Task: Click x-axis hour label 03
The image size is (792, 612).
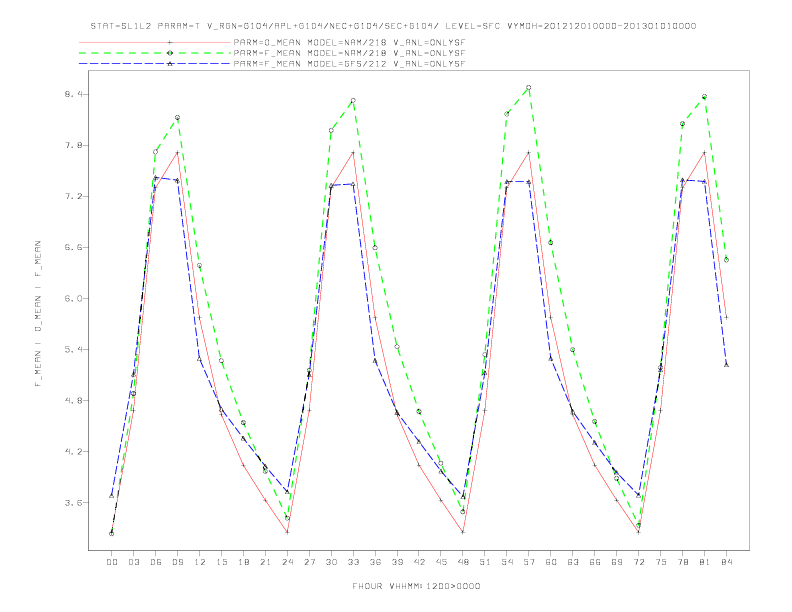Action: (x=134, y=562)
